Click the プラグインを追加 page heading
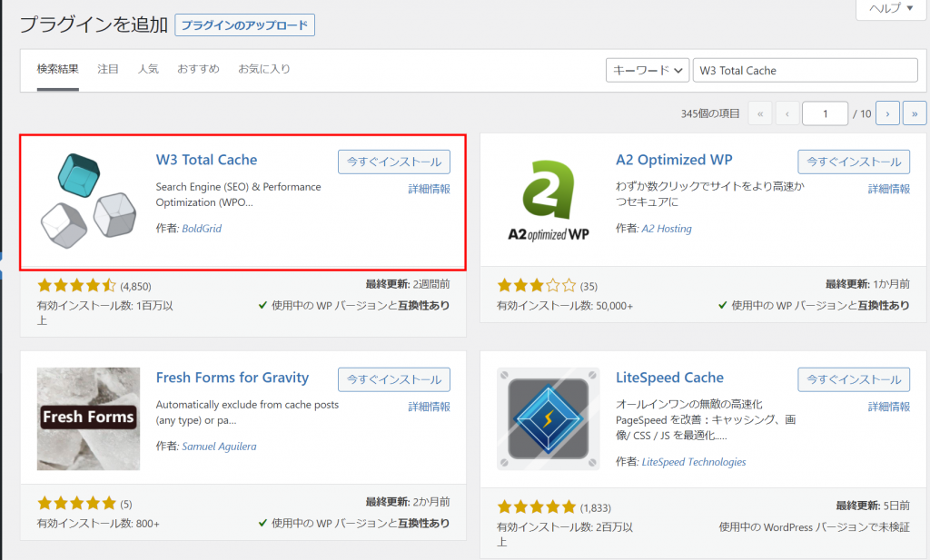This screenshot has width=930, height=560. coord(94,25)
